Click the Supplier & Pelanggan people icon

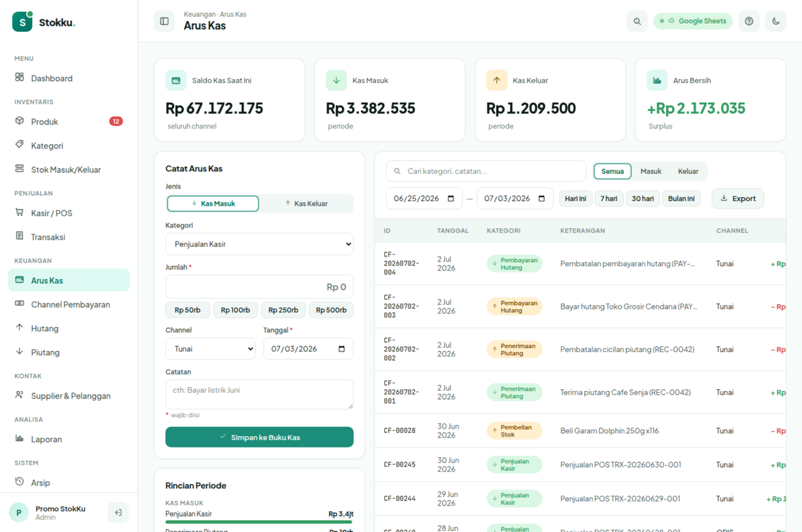point(19,395)
